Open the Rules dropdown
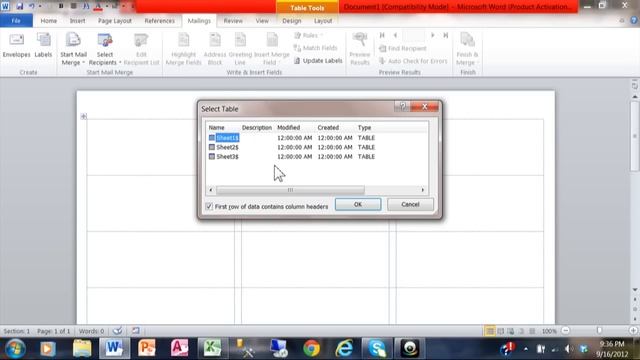The height and width of the screenshot is (360, 640). point(309,36)
